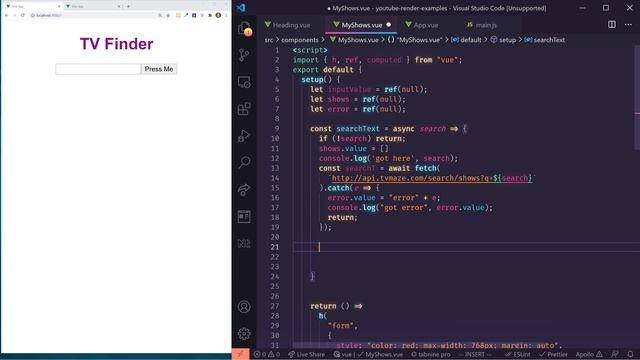
Task: Click the 'TV Finder' heading text
Action: tap(116, 44)
